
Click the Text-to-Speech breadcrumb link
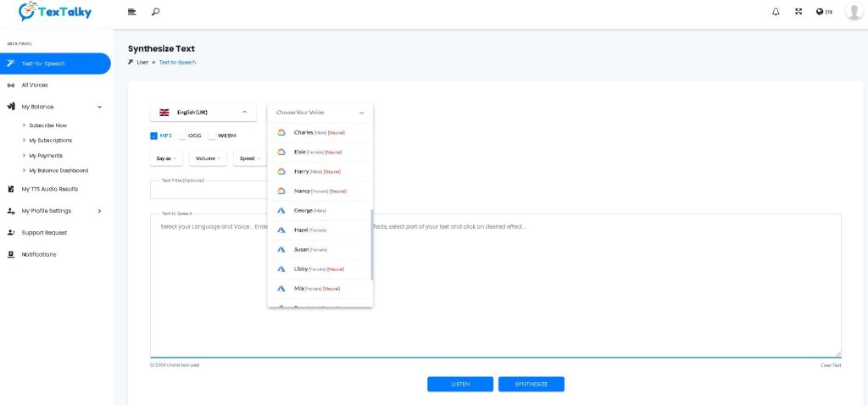coord(178,62)
